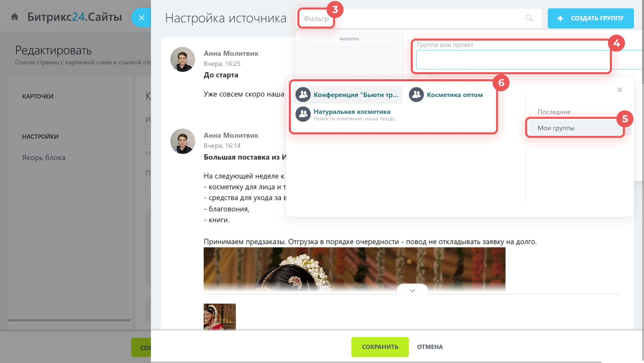Viewport: 644px width, 363px height.
Task: Open author Анна Молитвик of До старта post
Action: coord(231,53)
